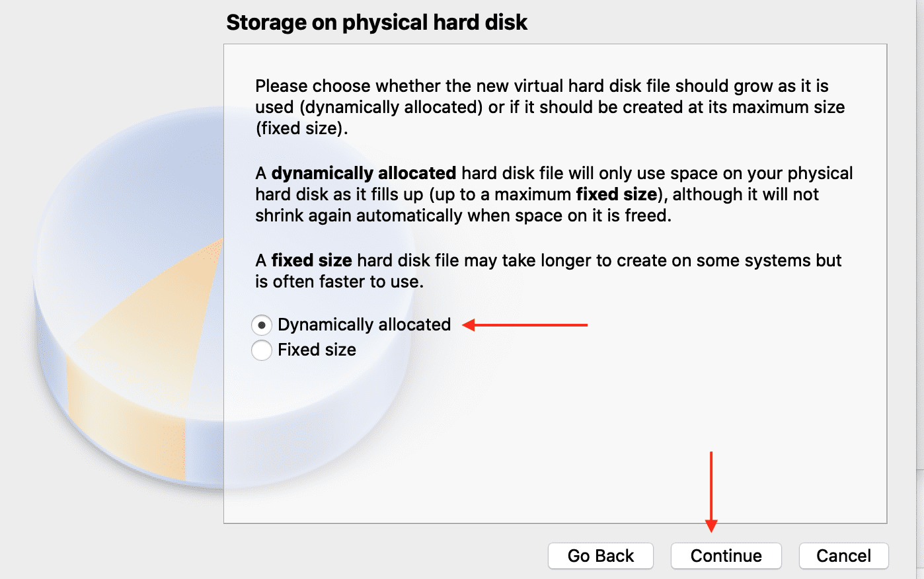Click the "is often faster to use." line
The image size is (924, 579).
click(x=339, y=282)
